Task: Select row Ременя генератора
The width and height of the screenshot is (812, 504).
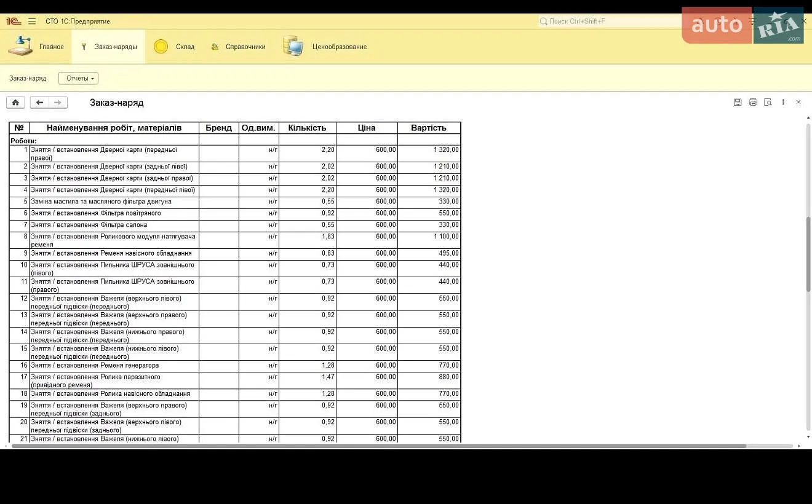Action: (x=234, y=366)
